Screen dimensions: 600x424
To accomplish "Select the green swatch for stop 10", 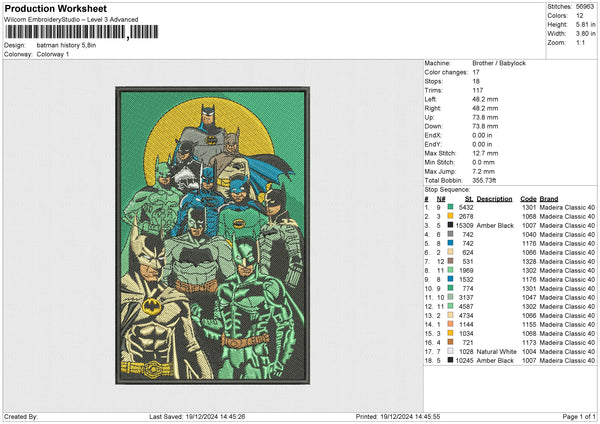I will (x=450, y=288).
